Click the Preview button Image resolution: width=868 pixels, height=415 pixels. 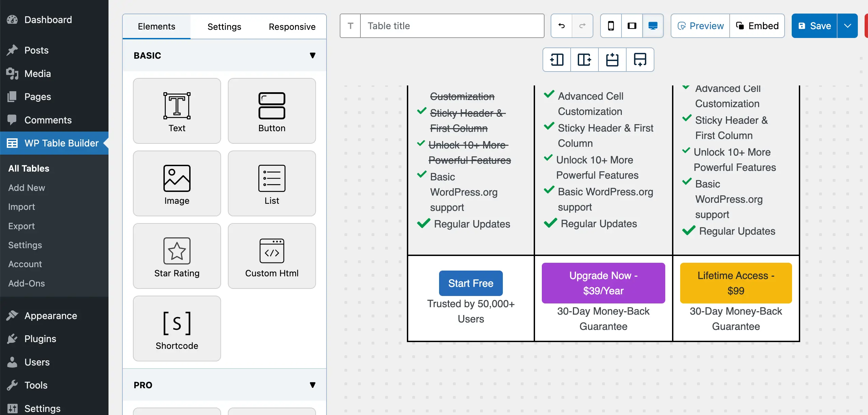pos(700,25)
